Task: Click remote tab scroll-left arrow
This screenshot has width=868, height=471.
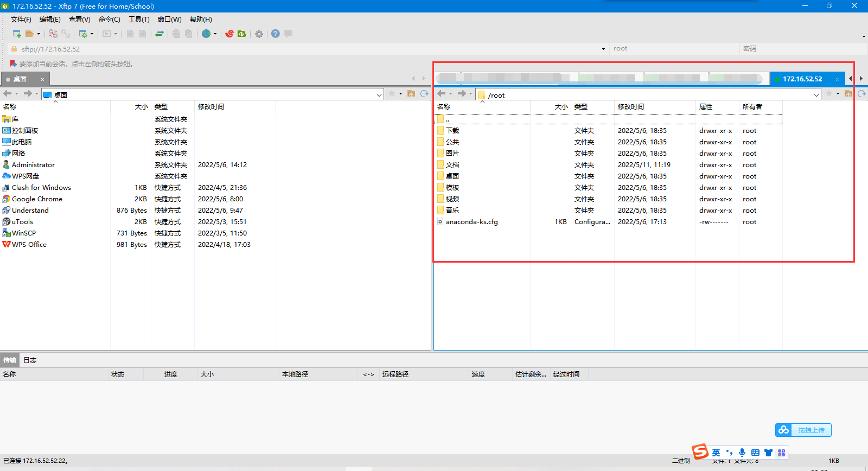Action: pyautogui.click(x=851, y=79)
